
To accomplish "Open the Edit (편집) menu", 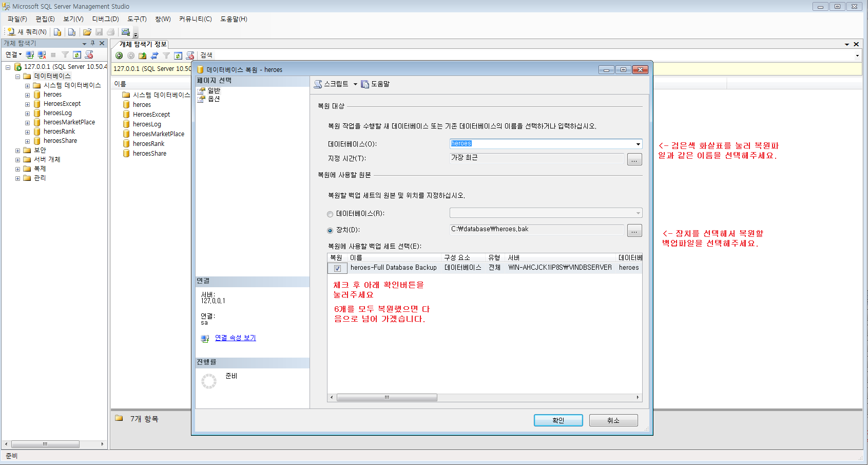I will tap(45, 19).
